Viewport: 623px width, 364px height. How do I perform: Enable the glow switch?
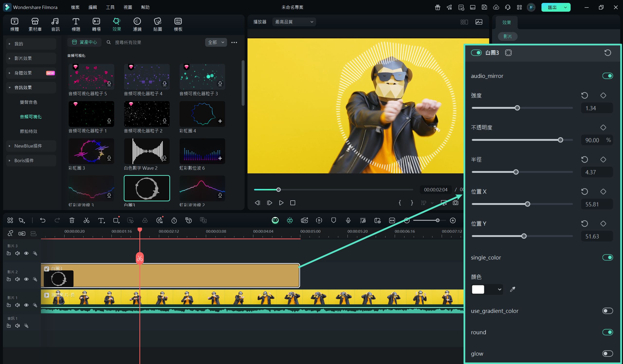[x=608, y=353]
